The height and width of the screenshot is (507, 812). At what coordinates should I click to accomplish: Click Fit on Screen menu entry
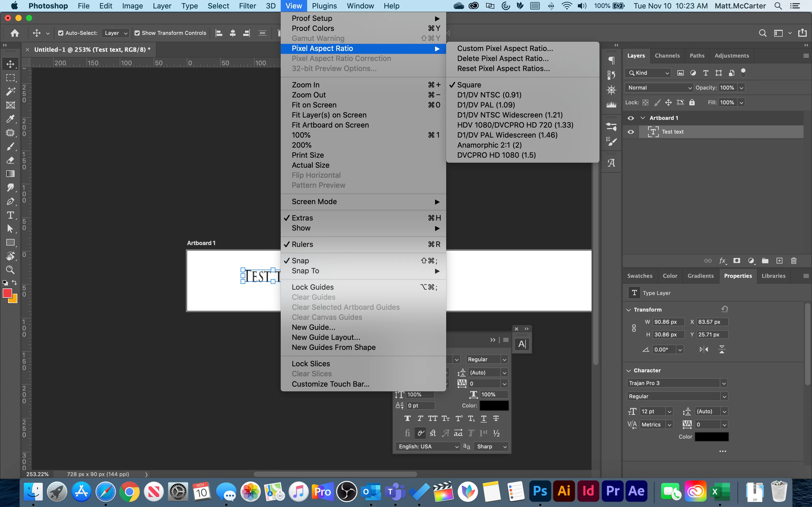314,105
